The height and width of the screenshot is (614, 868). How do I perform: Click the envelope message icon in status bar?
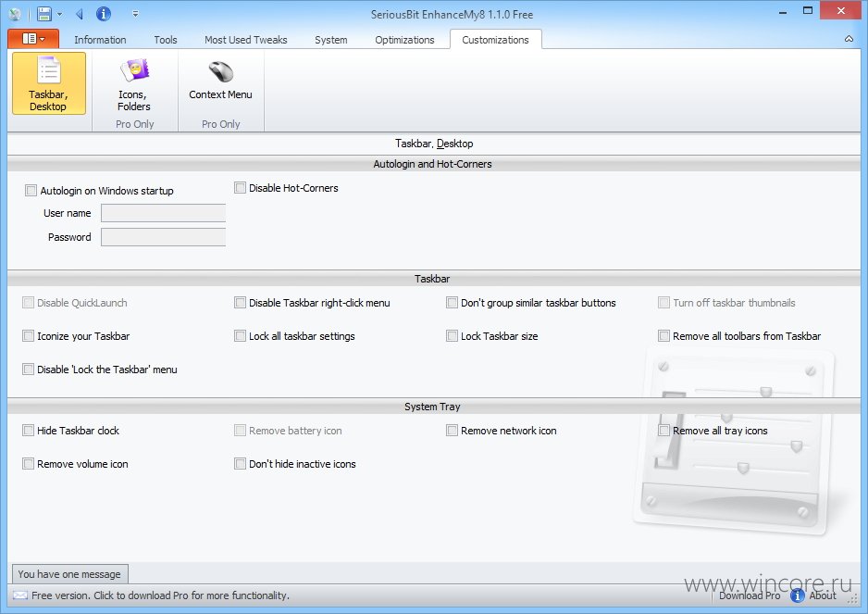[x=20, y=595]
